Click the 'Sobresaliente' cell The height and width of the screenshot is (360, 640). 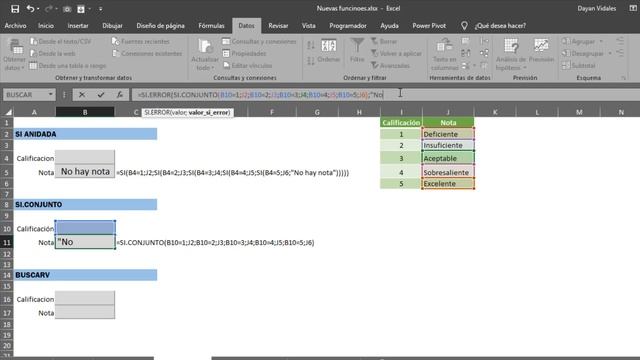(448, 172)
